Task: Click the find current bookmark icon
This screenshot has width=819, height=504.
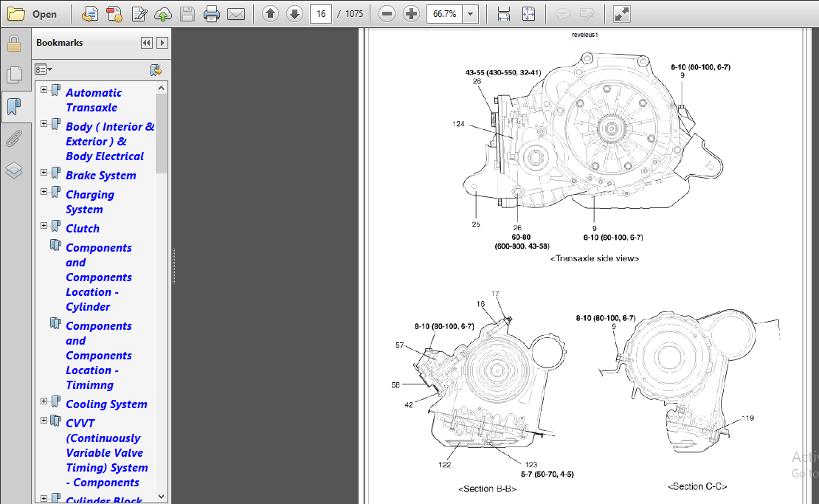Action: pyautogui.click(x=156, y=70)
